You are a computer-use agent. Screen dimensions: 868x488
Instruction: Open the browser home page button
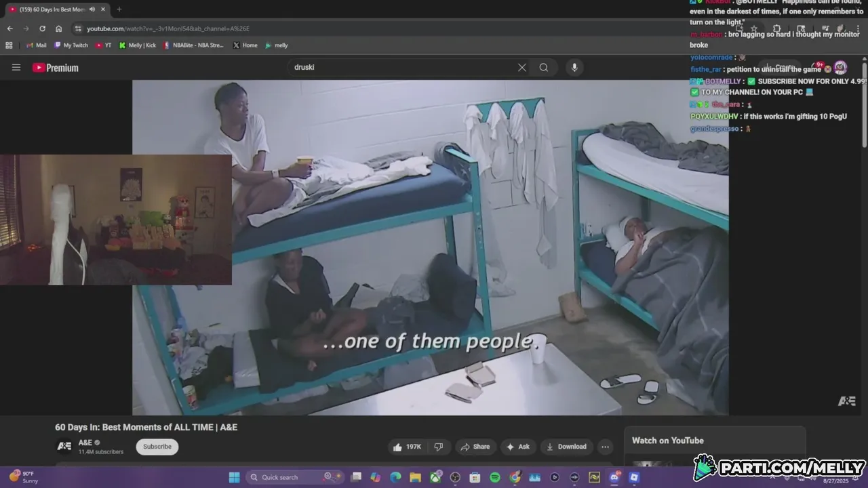coord(59,28)
